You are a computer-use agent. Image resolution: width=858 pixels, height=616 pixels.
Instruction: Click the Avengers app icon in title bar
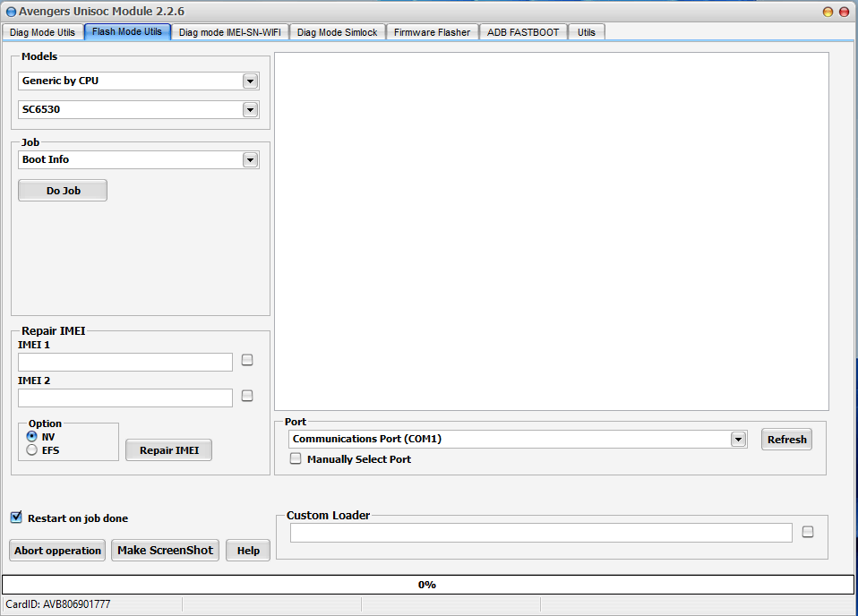point(11,12)
